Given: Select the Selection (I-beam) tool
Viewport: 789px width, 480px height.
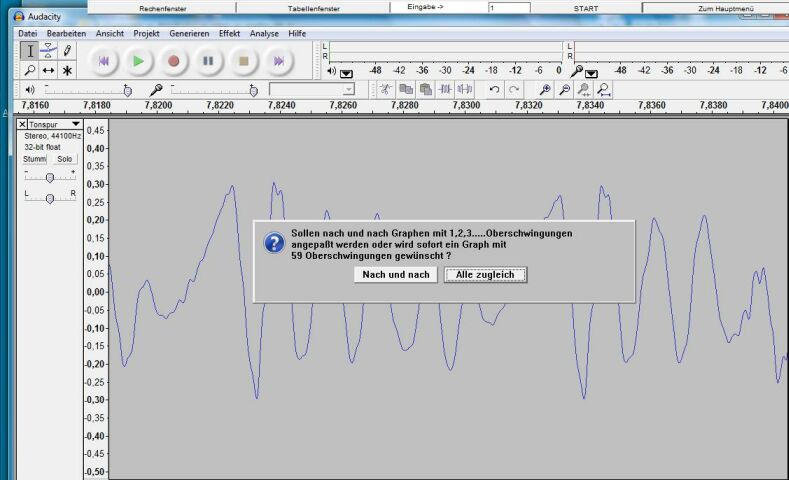Looking at the screenshot, I should pos(29,50).
